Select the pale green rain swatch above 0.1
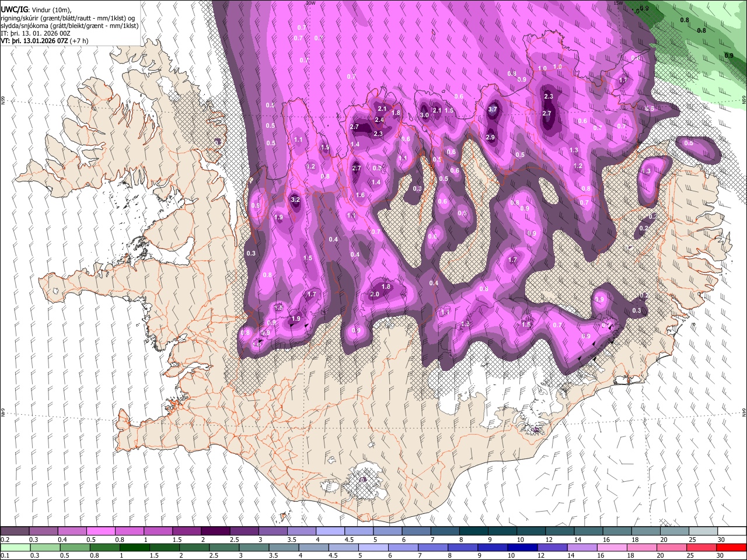 [15, 547]
